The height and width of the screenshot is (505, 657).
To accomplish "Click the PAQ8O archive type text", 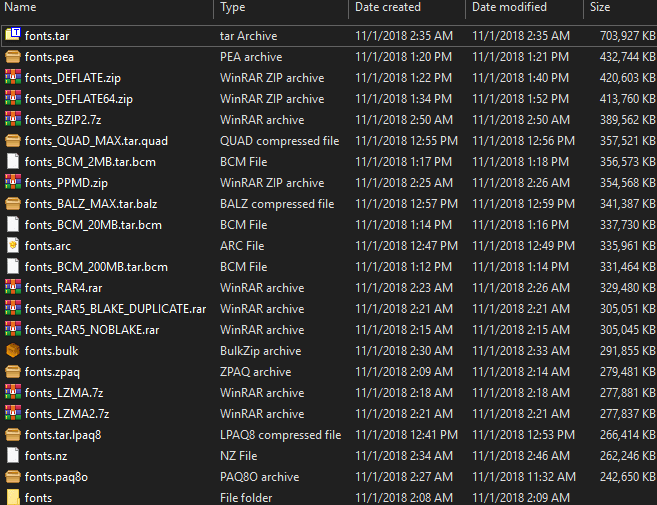I will [259, 477].
